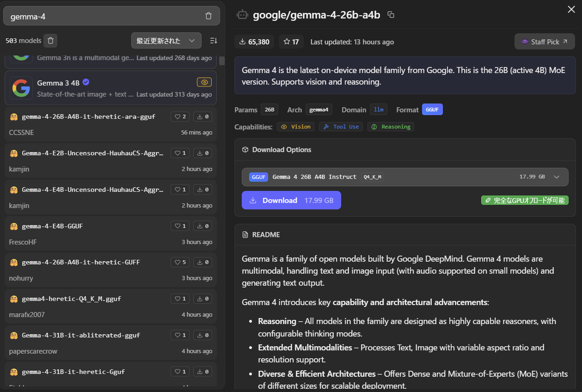
Task: Click the trash icon next to 503 models
Action: point(50,41)
